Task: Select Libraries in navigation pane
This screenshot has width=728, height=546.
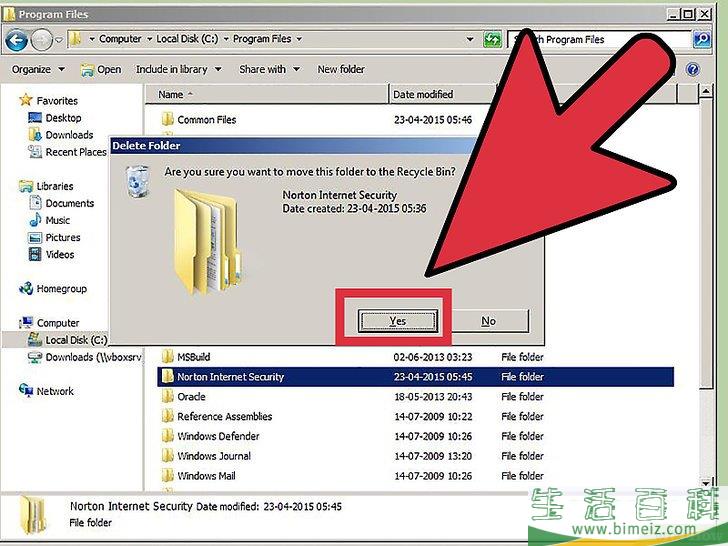Action: coord(55,186)
